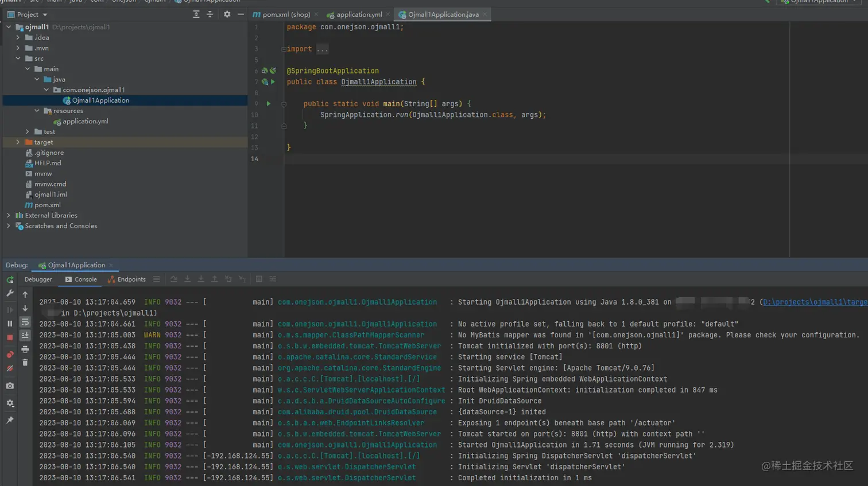Select application.yml in project tree
This screenshot has width=868, height=486.
pos(85,122)
